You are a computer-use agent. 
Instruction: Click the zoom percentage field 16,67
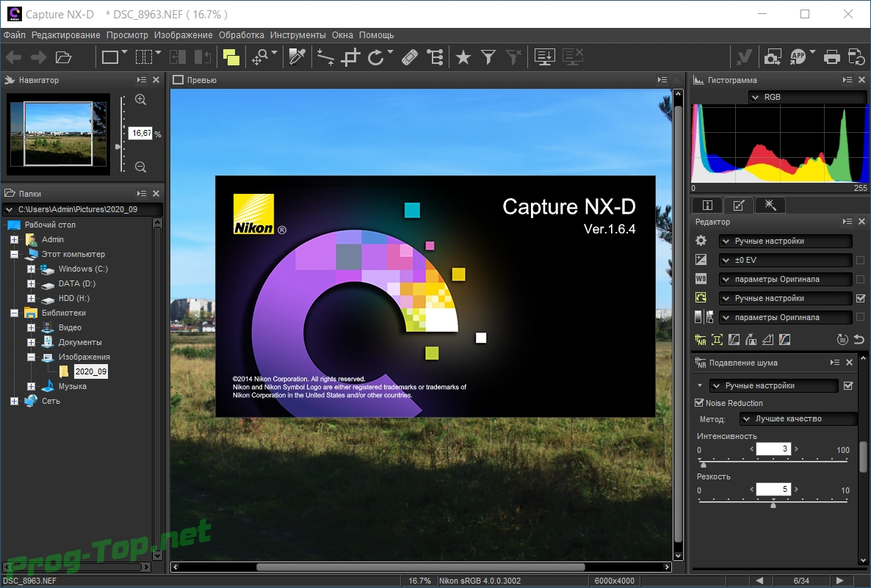tap(140, 134)
